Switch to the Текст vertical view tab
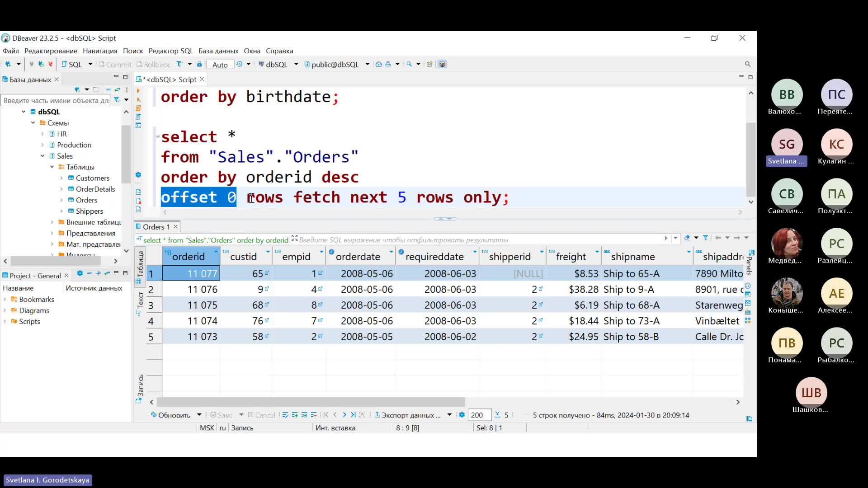 (x=140, y=303)
